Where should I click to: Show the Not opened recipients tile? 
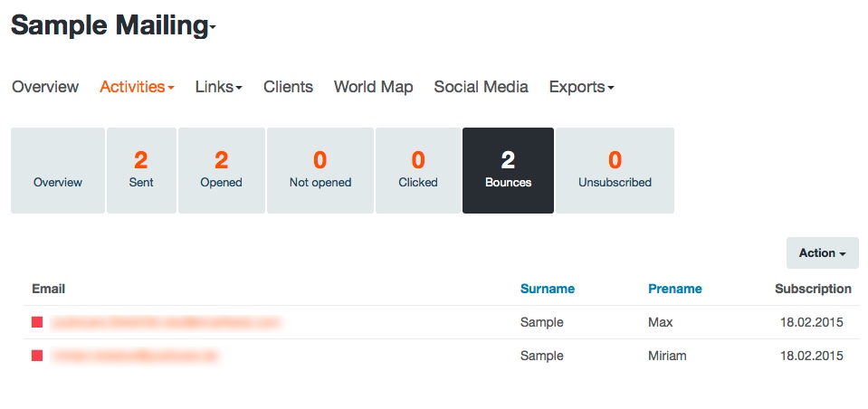point(320,170)
